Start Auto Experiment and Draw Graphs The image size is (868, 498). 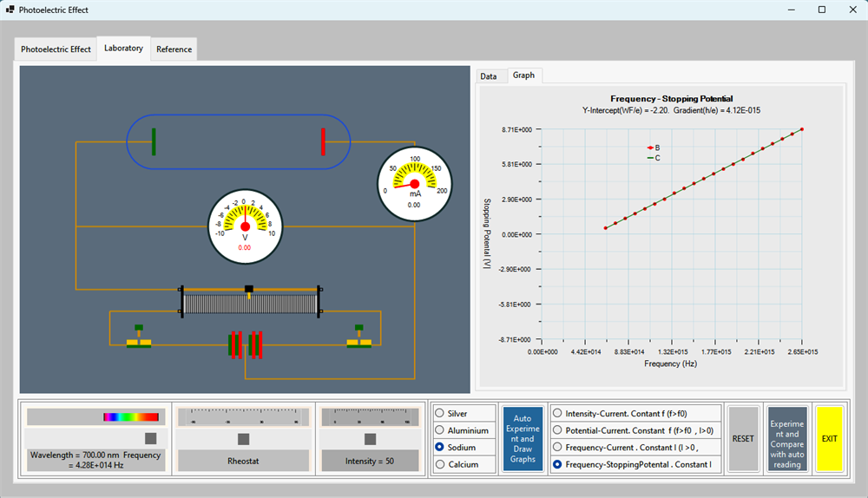click(x=523, y=439)
